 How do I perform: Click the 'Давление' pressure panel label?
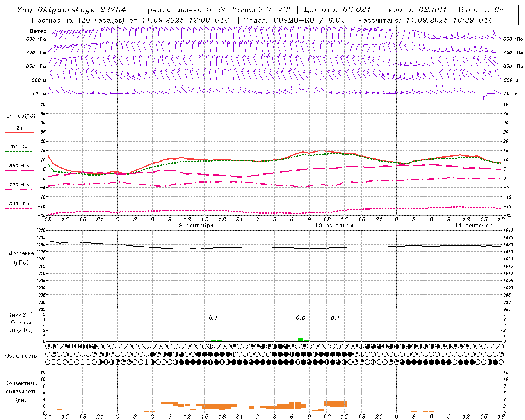pyautogui.click(x=21, y=253)
